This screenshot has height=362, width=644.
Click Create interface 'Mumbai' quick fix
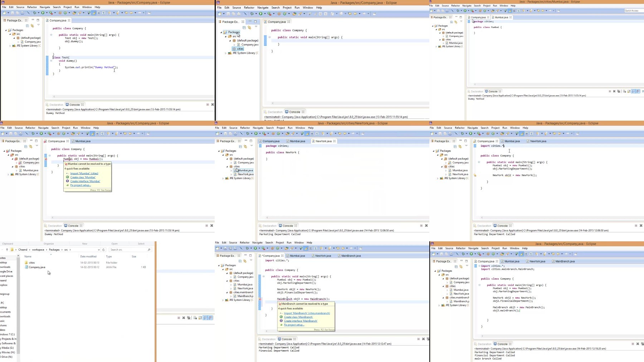click(x=85, y=181)
